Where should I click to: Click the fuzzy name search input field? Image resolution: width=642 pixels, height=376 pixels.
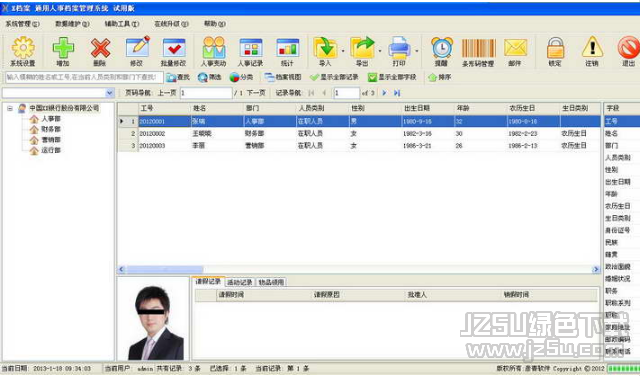point(84,77)
